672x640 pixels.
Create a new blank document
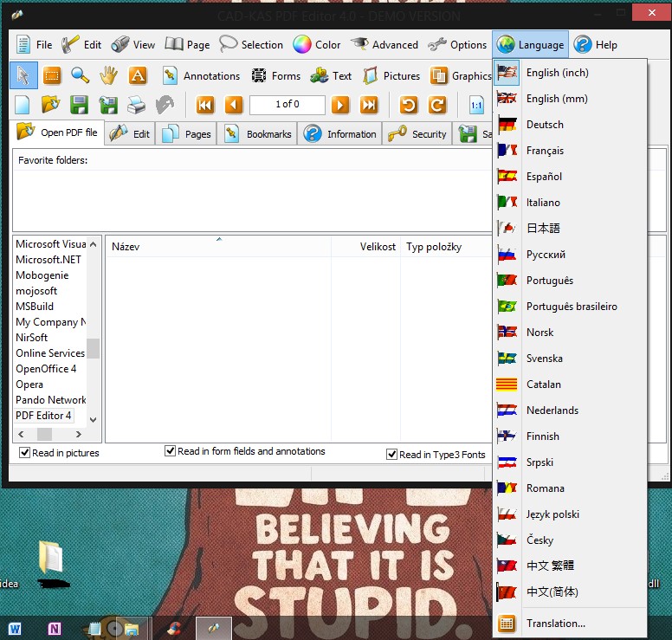tap(23, 105)
